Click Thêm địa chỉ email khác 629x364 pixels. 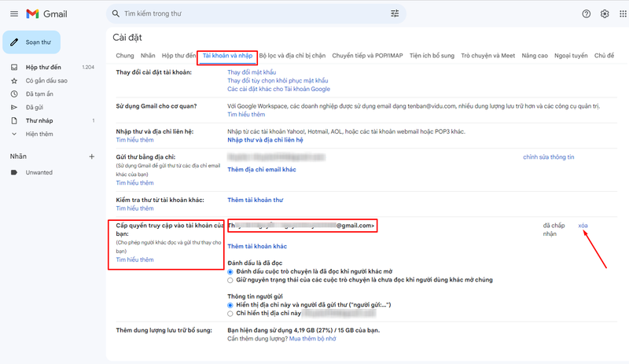tap(262, 170)
